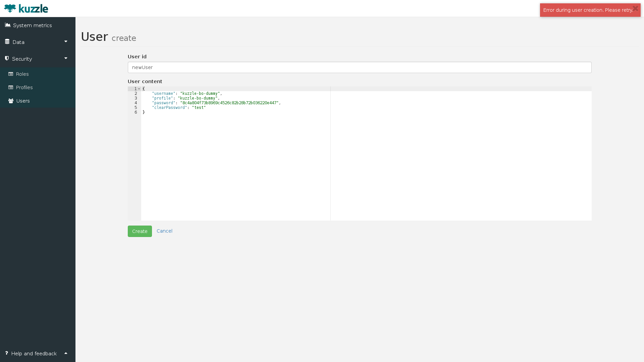Click the User id input field
644x362 pixels.
tap(360, 67)
